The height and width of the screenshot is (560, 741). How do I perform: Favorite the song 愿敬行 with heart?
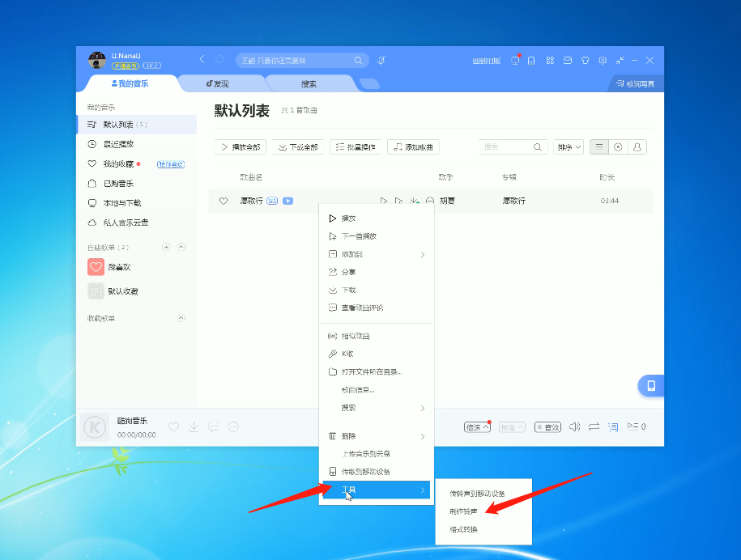pos(224,201)
